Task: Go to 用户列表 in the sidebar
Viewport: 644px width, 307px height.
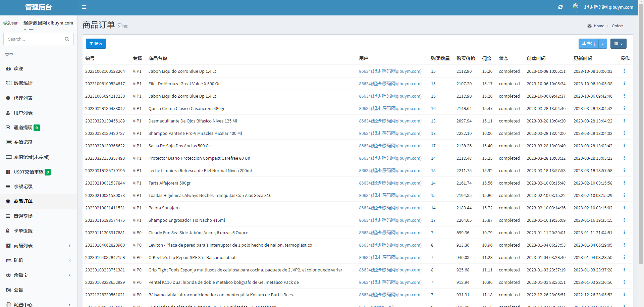Action: (x=23, y=113)
